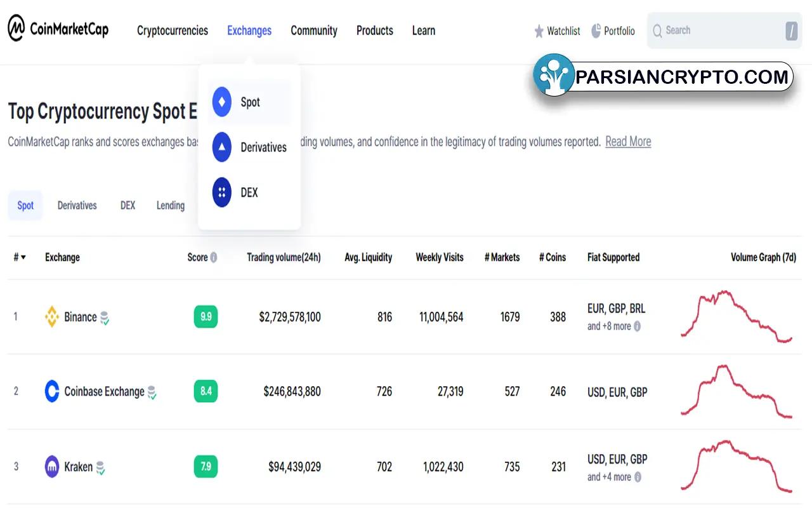Image resolution: width=812 pixels, height=508 pixels.
Task: Click Coinbase trading volume $246,843,880
Action: tap(292, 392)
